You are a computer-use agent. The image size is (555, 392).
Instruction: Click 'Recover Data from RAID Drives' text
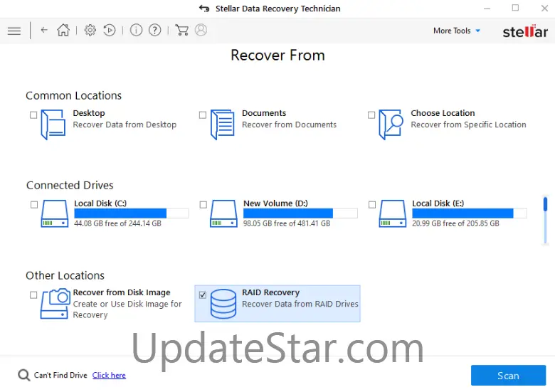click(300, 304)
